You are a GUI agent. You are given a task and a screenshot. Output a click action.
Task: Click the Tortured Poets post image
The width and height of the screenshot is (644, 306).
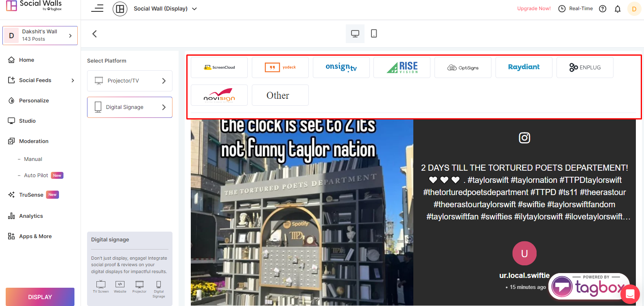302,213
